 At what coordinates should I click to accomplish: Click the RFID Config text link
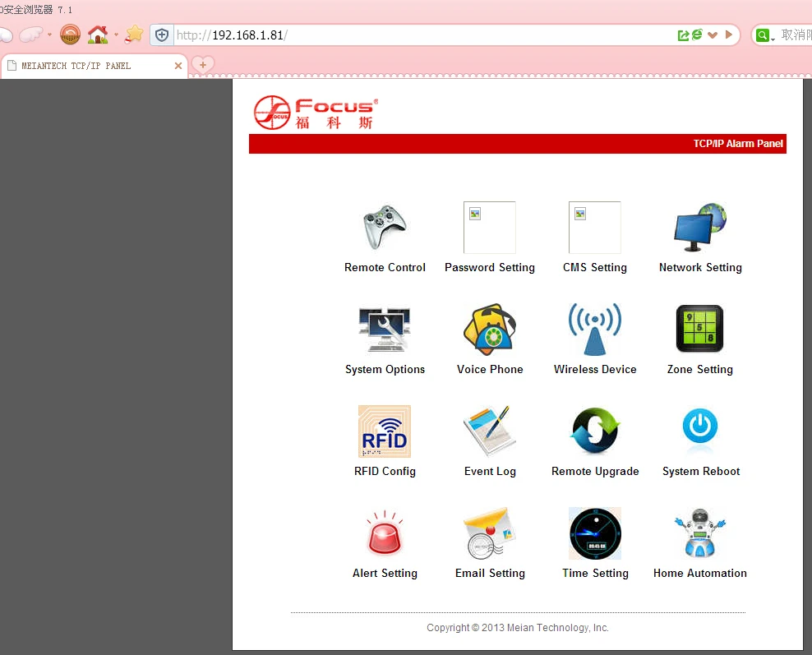(385, 472)
